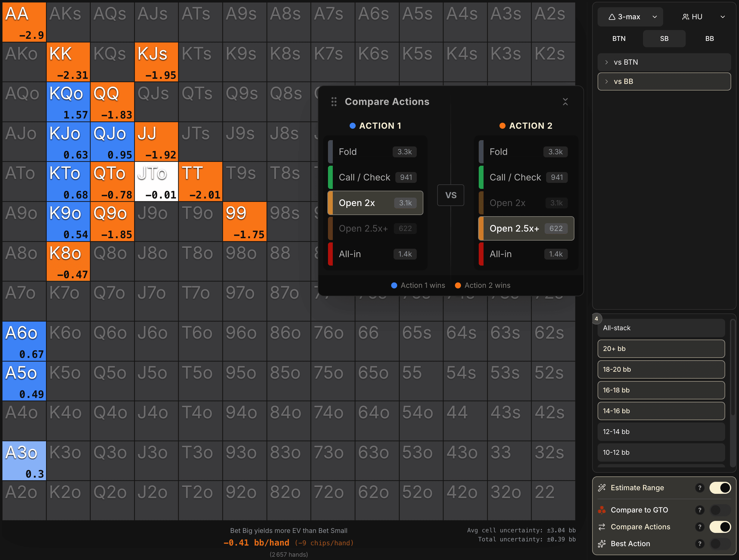This screenshot has width=739, height=560.
Task: Click the A6o hand cell
Action: [x=24, y=341]
